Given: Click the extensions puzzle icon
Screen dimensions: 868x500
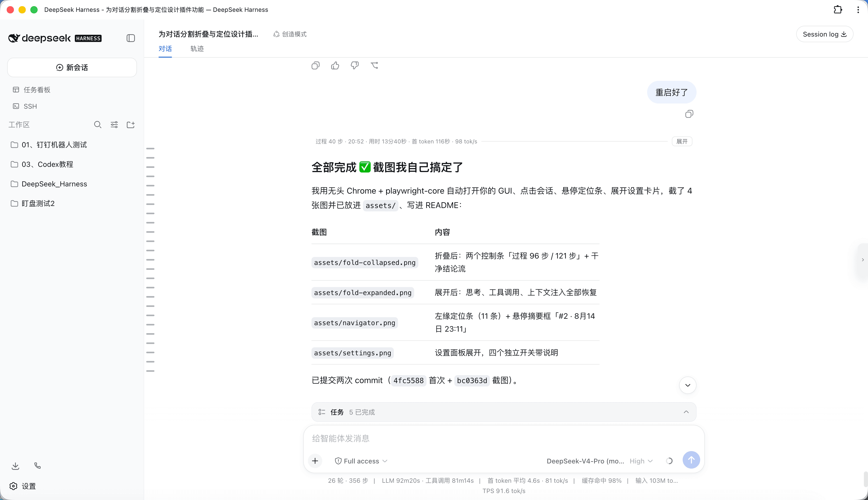Looking at the screenshot, I should (838, 10).
